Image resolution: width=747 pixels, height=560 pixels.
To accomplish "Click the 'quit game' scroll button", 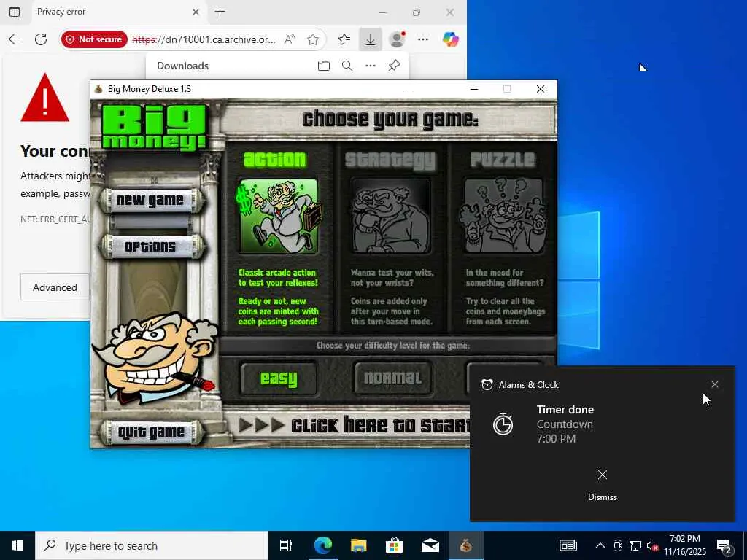I will coord(151,432).
